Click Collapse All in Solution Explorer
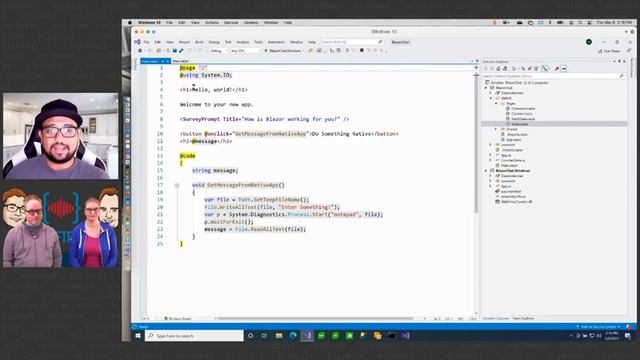Screen dimensions: 640x360 point(529,69)
